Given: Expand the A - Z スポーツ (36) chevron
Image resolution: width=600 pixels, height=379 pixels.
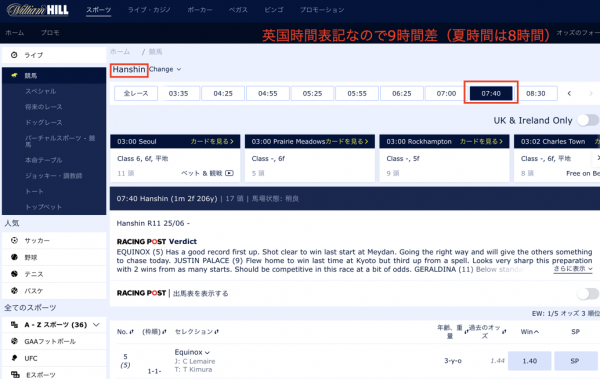Looking at the screenshot, I should [96, 325].
